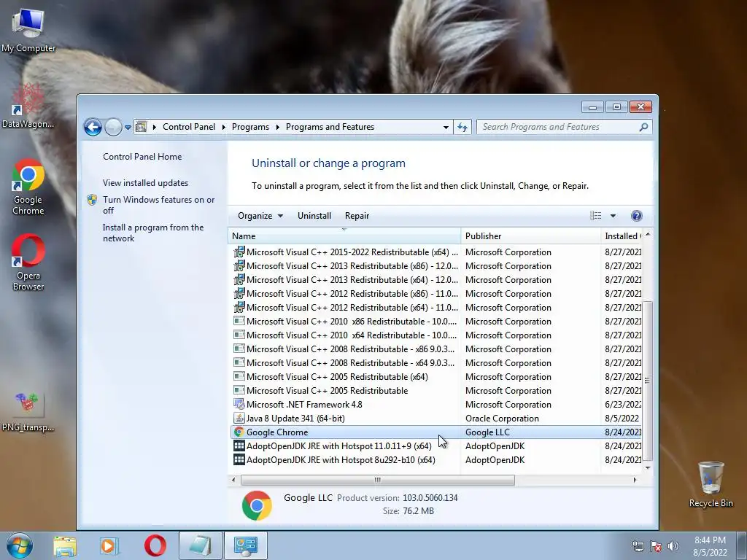
Task: Sort by the Publisher column header
Action: (531, 236)
